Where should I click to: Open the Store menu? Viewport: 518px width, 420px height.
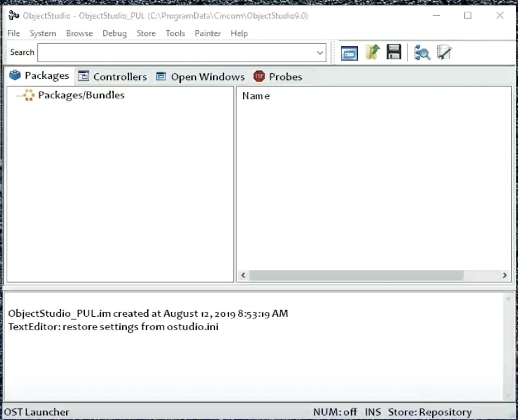tap(146, 34)
